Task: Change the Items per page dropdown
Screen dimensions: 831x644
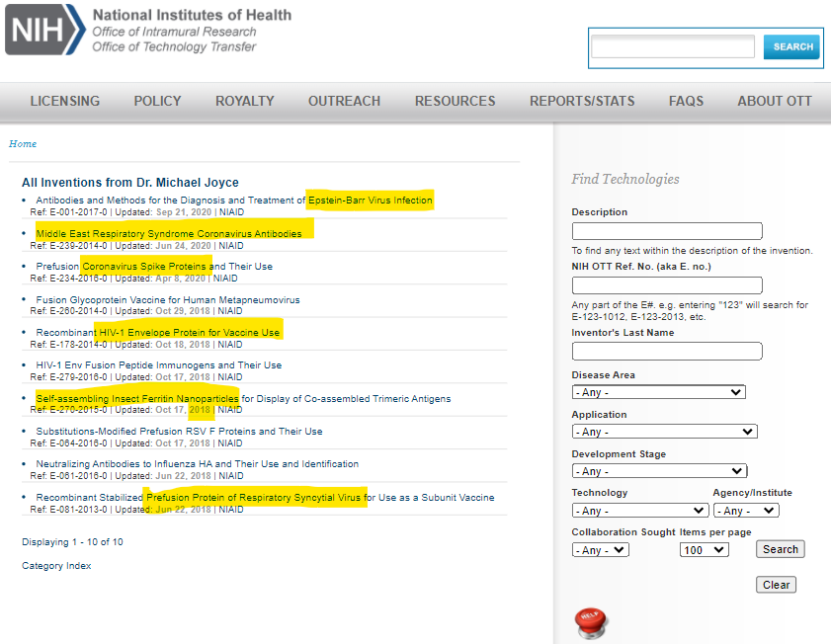Action: 705,550
